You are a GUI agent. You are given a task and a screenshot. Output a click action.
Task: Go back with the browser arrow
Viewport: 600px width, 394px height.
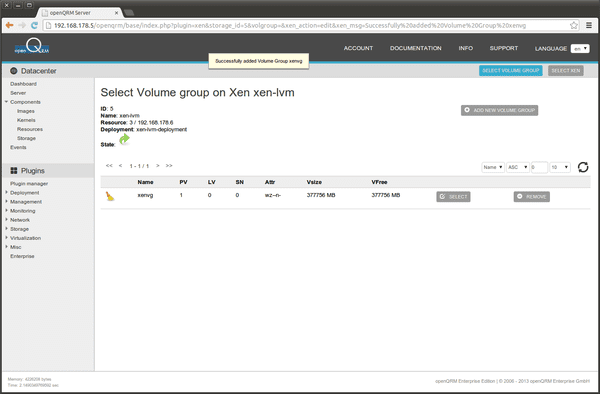point(10,25)
